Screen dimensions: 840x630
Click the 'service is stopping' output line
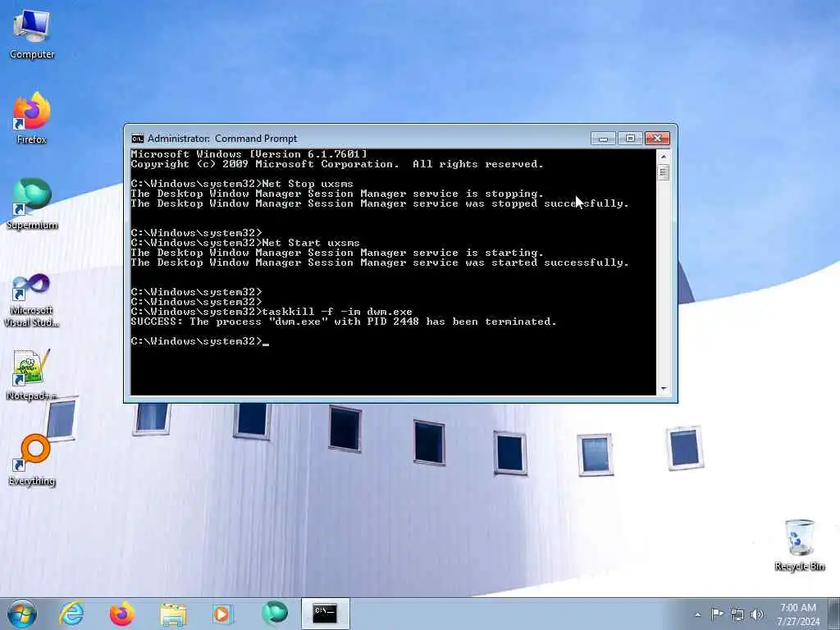click(x=337, y=194)
